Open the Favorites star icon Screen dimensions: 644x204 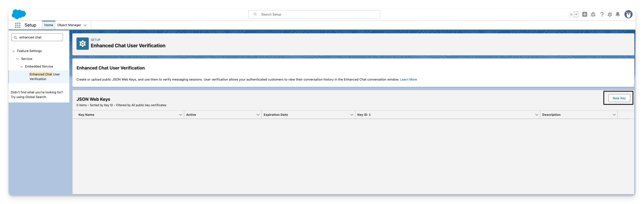[x=571, y=15]
